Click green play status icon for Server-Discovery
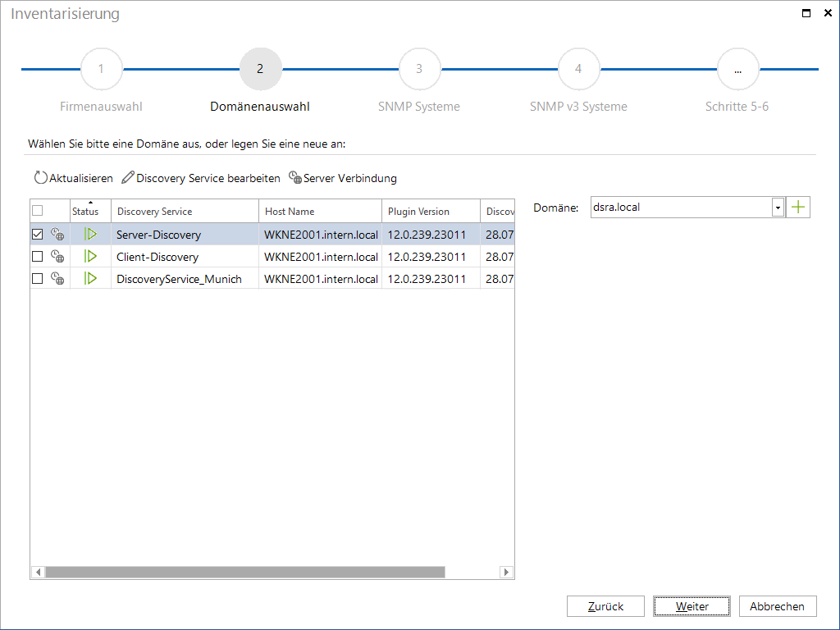840x630 pixels. [x=90, y=234]
